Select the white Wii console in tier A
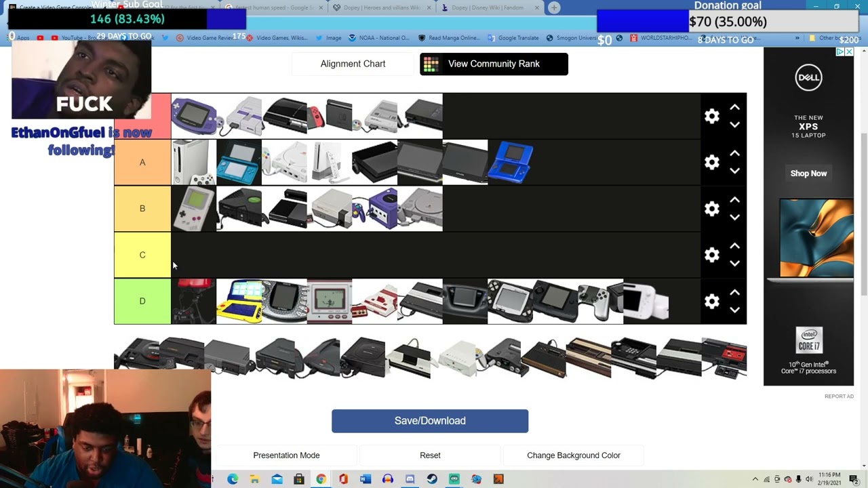This screenshot has height=488, width=868. coord(330,163)
